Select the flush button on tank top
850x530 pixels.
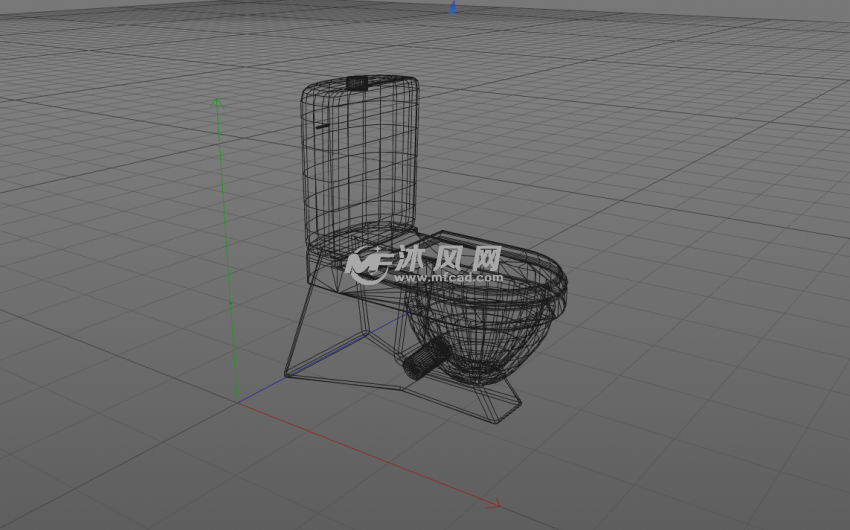click(x=357, y=81)
